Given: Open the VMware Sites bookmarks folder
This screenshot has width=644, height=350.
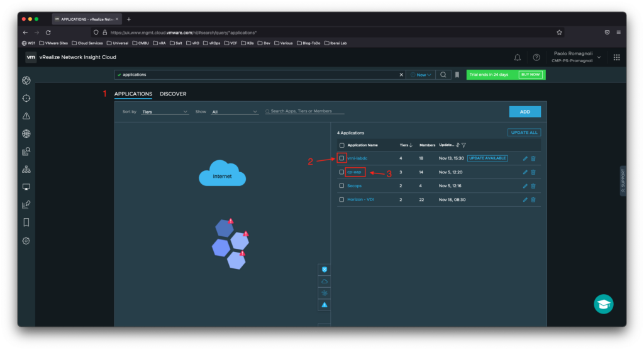Looking at the screenshot, I should point(53,43).
